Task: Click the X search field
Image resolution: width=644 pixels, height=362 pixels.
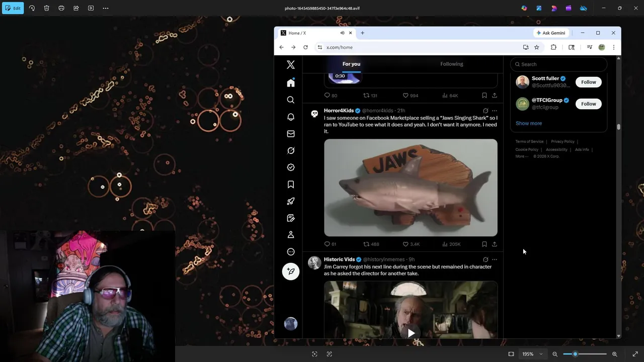Action: pos(558,64)
